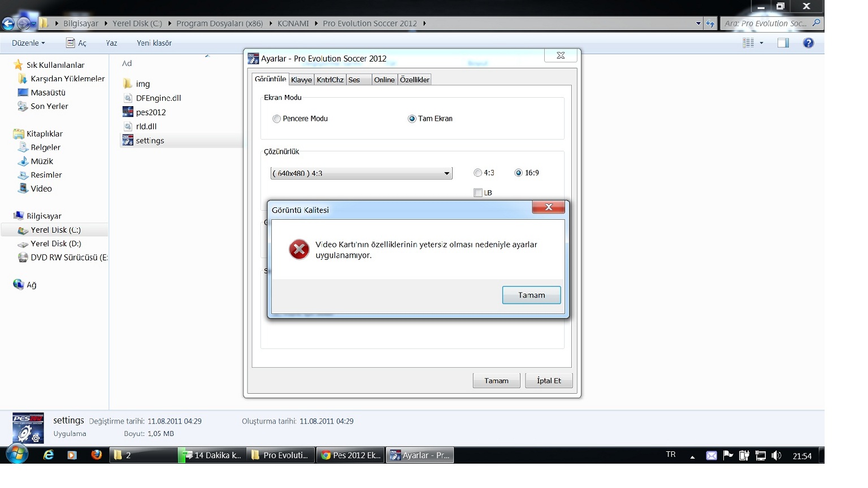Switch to the Online tab

click(384, 80)
